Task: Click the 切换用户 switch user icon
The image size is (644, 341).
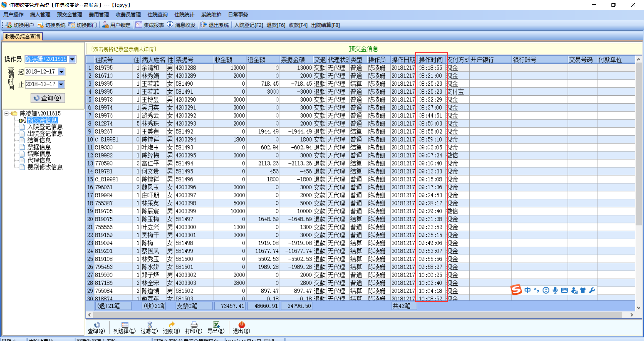Action: pos(9,25)
